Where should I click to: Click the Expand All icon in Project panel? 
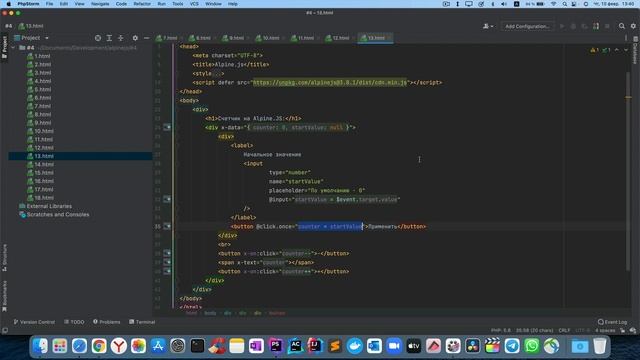109,38
